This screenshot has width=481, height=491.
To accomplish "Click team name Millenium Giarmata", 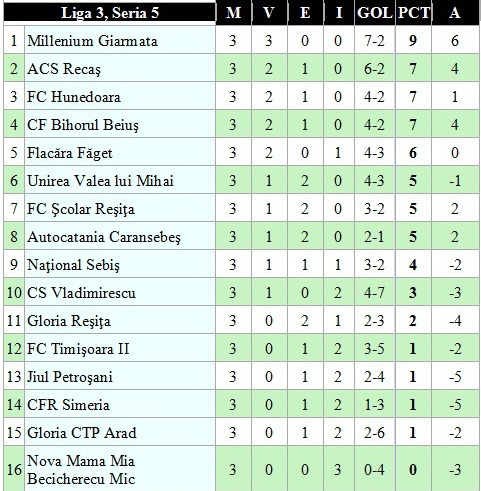I will (x=92, y=41).
